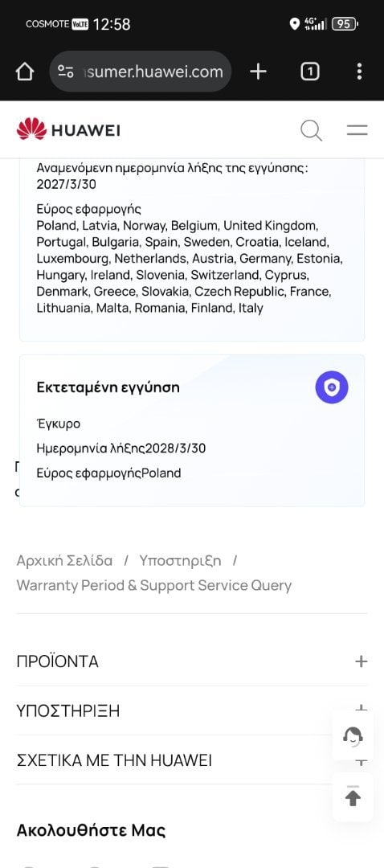This screenshot has width=384, height=868.
Task: Open site settings icon in address bar
Action: pos(66,72)
